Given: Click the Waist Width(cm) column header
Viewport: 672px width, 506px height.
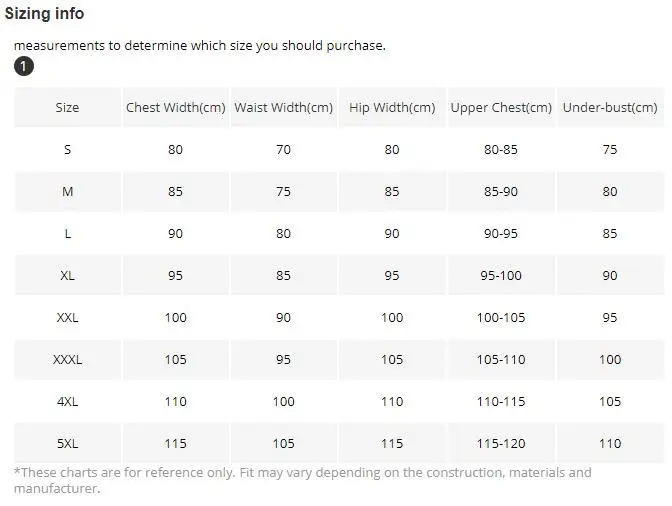Looking at the screenshot, I should click(x=284, y=107).
